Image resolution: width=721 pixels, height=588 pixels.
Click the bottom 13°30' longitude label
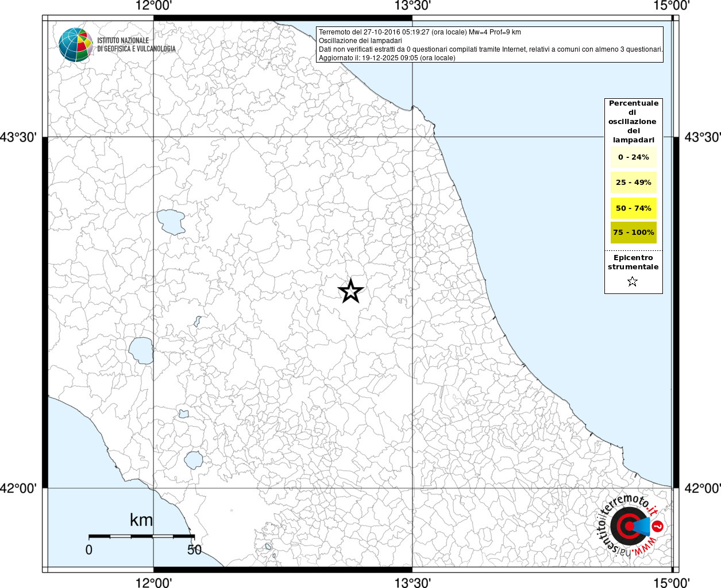(412, 582)
